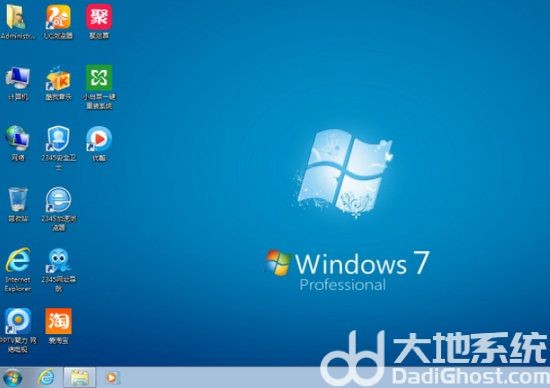The width and height of the screenshot is (550, 388).
Task: Launch the PPTV network TV shortcut
Action: tap(18, 321)
